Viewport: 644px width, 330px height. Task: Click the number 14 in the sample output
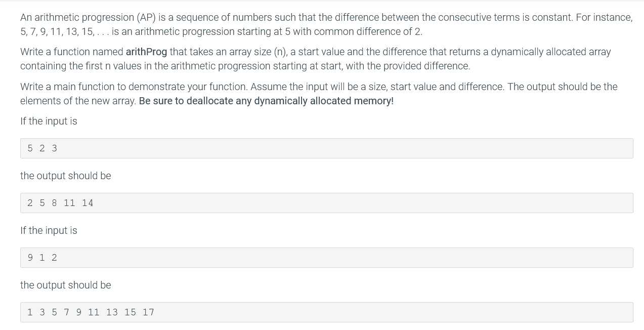pos(88,203)
